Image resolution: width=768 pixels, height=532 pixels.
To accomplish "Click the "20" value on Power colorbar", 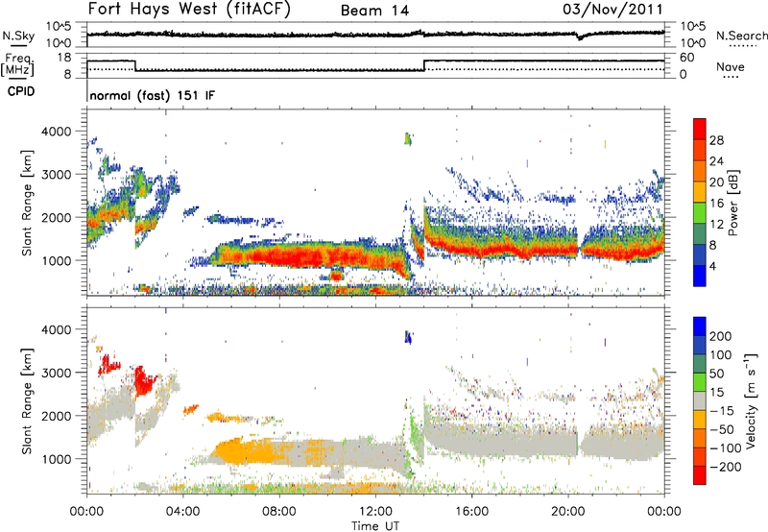I will (716, 182).
